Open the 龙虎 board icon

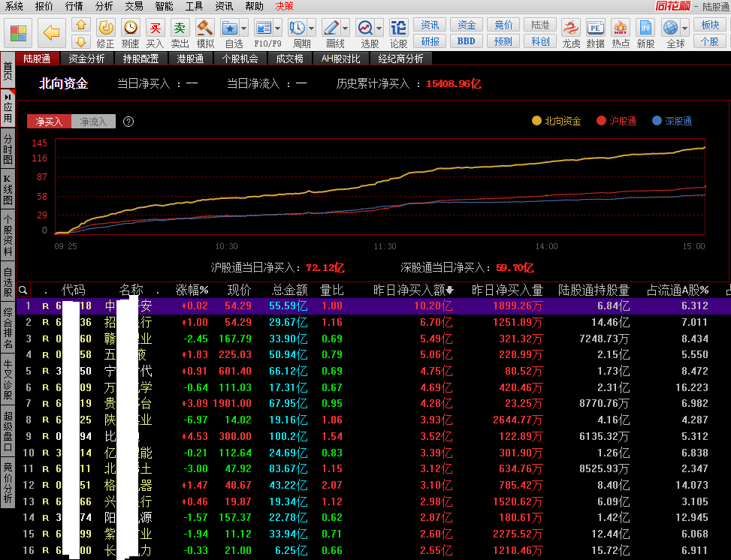pos(571,34)
